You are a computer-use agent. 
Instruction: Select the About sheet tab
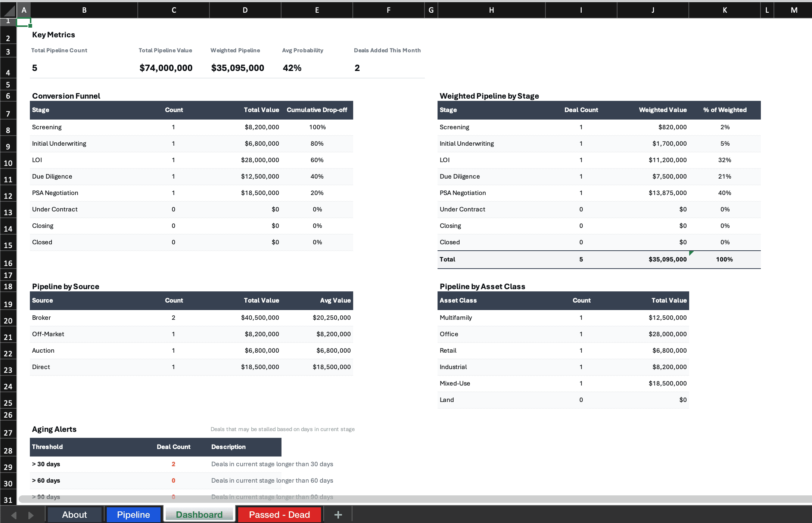coord(74,514)
